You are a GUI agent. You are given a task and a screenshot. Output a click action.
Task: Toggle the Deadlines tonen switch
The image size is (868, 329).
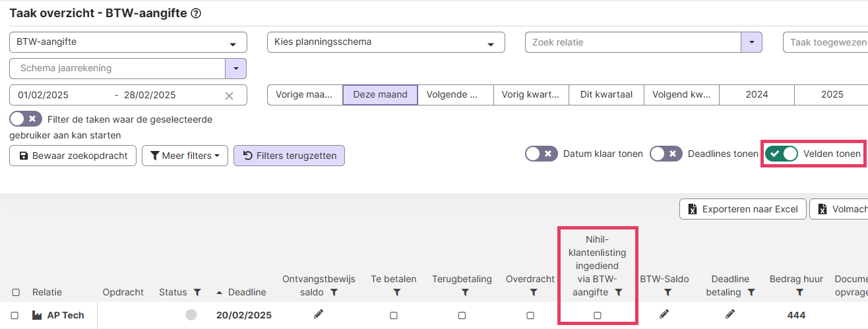666,154
